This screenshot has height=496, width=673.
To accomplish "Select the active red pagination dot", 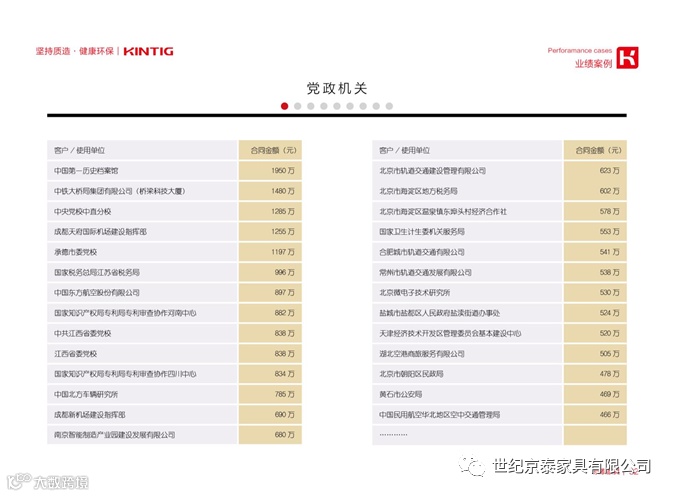I will coord(285,106).
